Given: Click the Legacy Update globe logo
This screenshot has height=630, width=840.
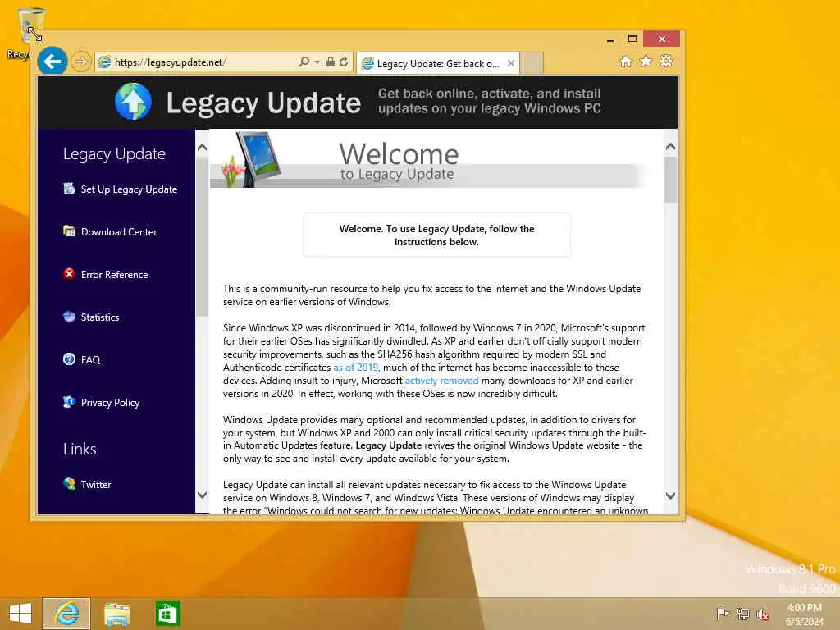Looking at the screenshot, I should click(133, 101).
